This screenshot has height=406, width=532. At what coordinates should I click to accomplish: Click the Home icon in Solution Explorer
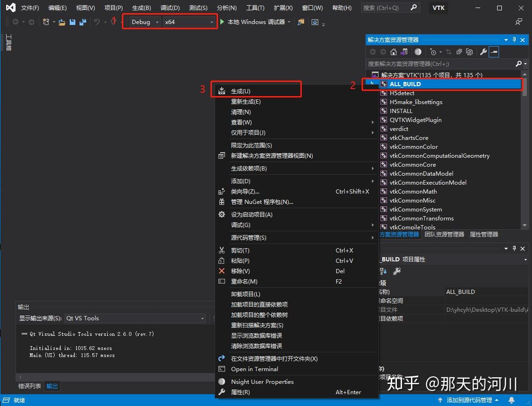pos(394,52)
